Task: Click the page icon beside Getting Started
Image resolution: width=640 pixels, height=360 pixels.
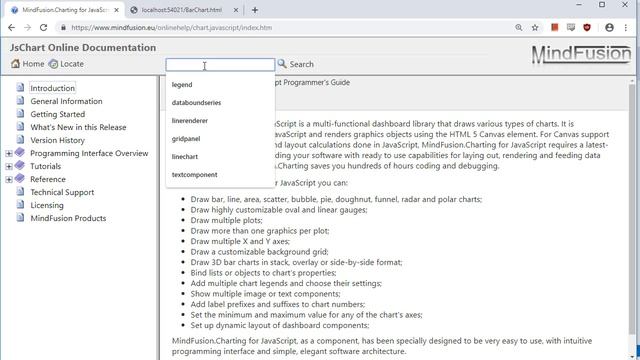Action: pyautogui.click(x=20, y=113)
